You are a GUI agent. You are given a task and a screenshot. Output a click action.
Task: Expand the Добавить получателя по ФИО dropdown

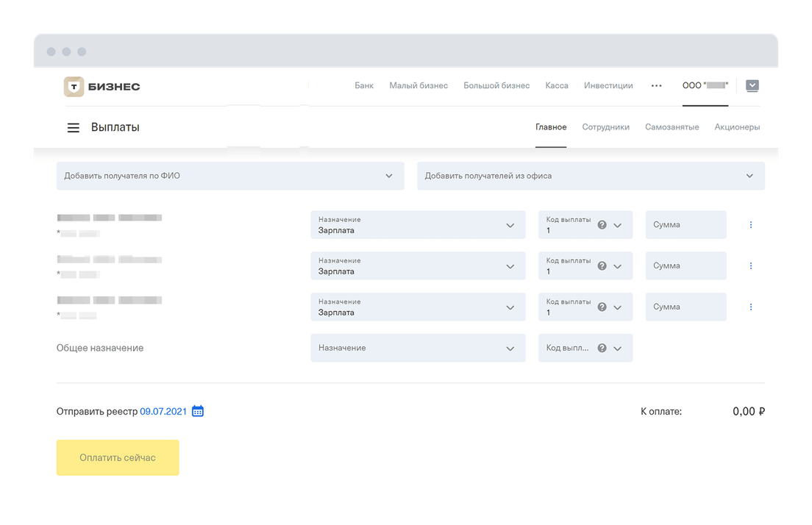(x=230, y=176)
